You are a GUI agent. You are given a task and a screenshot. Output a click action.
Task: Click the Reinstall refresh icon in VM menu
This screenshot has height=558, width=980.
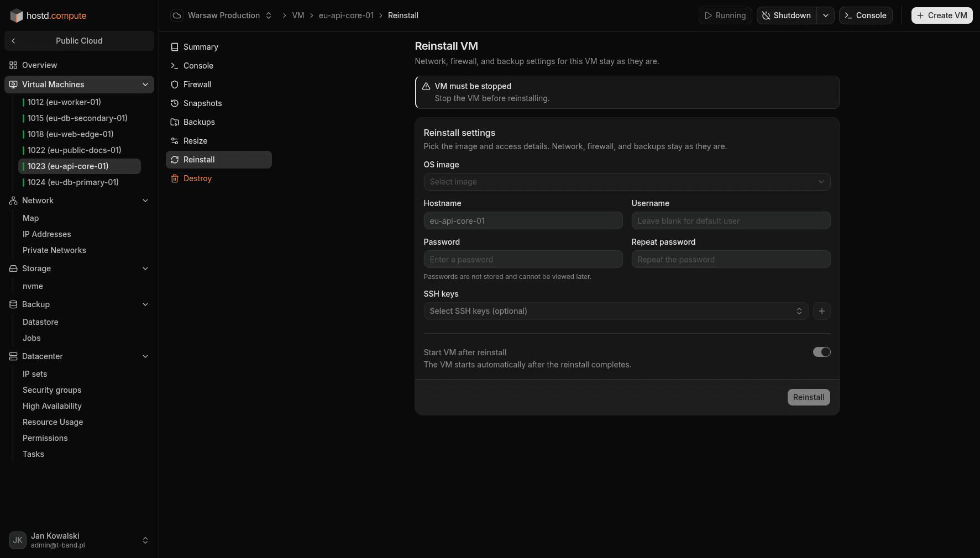coord(175,160)
